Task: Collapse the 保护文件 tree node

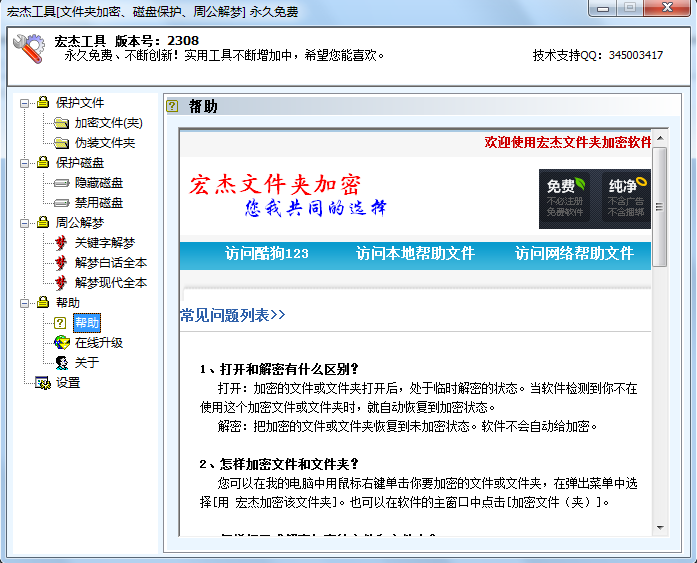Action: [x=25, y=103]
